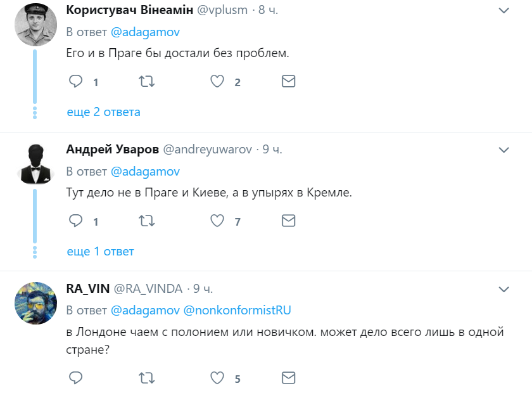The height and width of the screenshot is (393, 532).
Task: Open more options for vplusm's tweet
Action: tap(504, 11)
